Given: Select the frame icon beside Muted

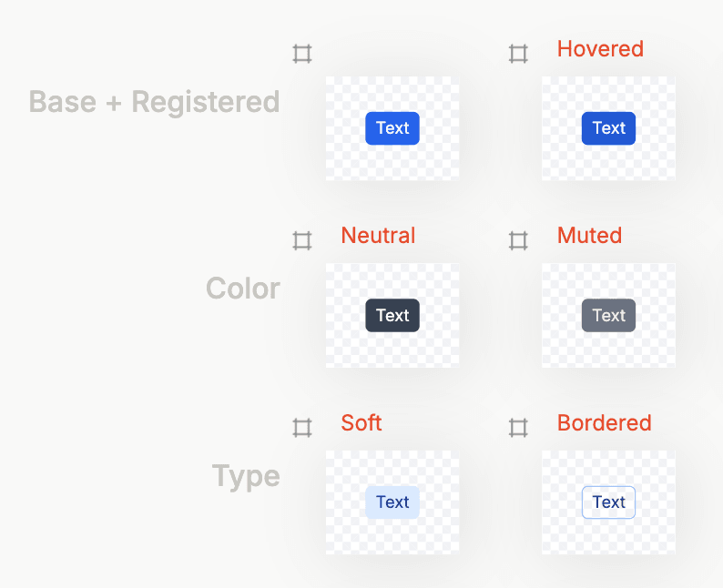Looking at the screenshot, I should (518, 241).
